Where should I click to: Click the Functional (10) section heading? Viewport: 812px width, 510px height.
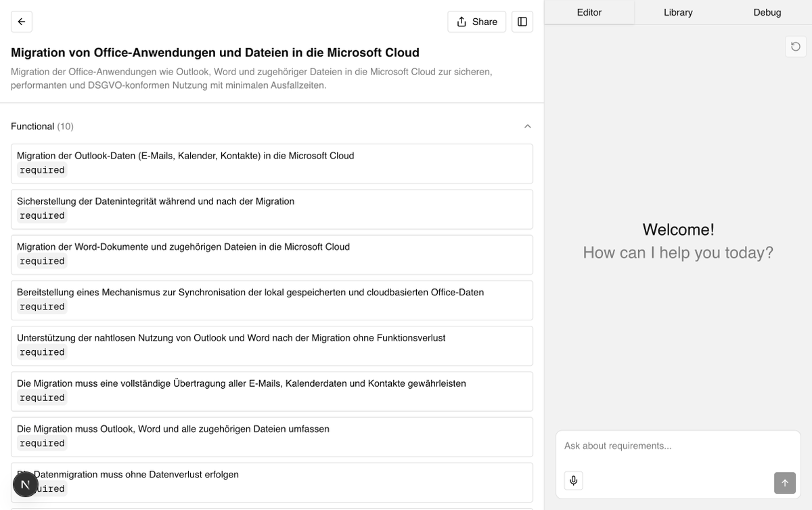point(42,127)
